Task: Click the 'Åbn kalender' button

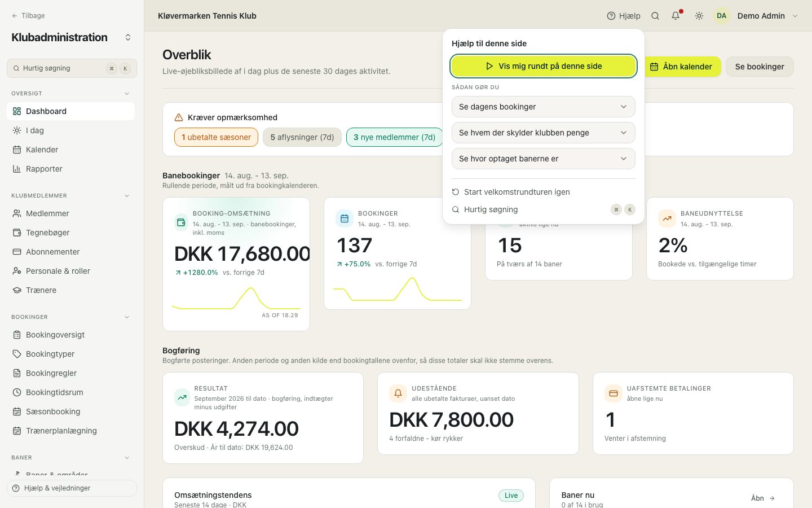Action: 681,67
